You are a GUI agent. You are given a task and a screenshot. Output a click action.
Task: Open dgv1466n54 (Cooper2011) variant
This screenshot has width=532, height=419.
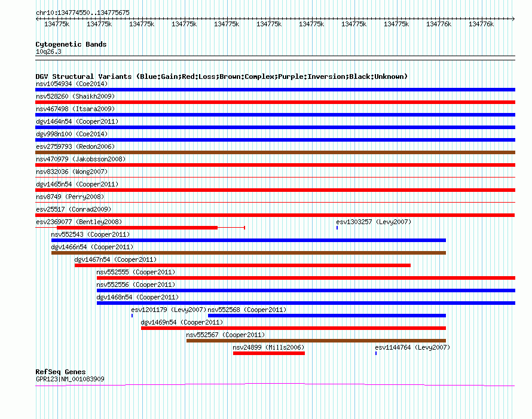coord(92,247)
